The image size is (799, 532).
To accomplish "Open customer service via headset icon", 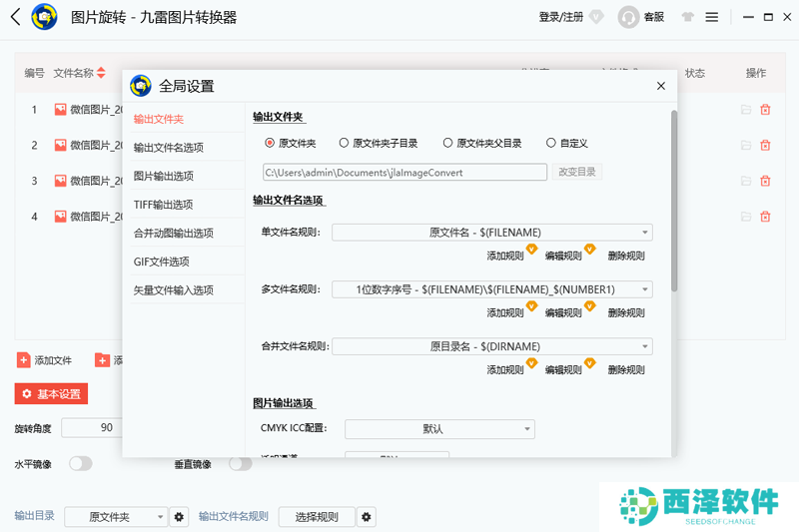I will click(x=629, y=17).
